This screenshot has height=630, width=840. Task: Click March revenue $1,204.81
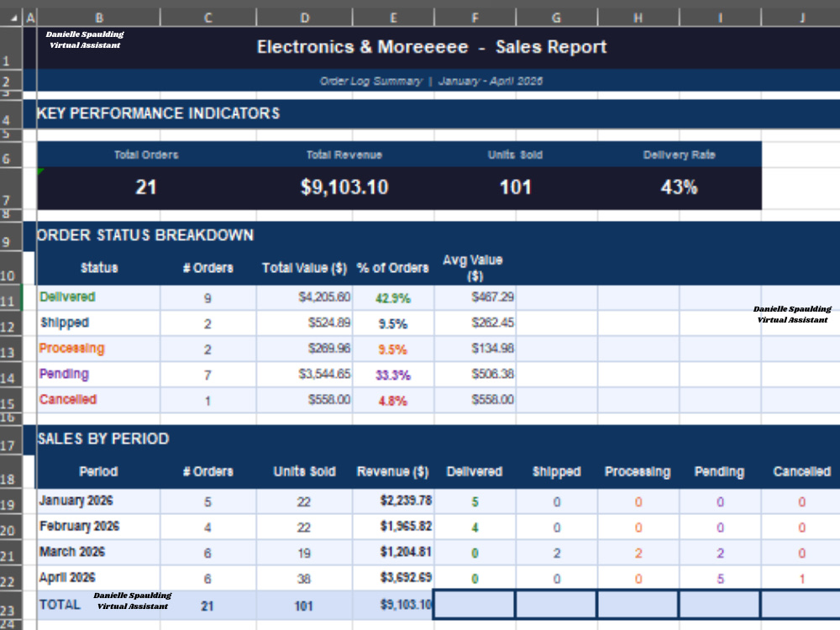coord(406,553)
